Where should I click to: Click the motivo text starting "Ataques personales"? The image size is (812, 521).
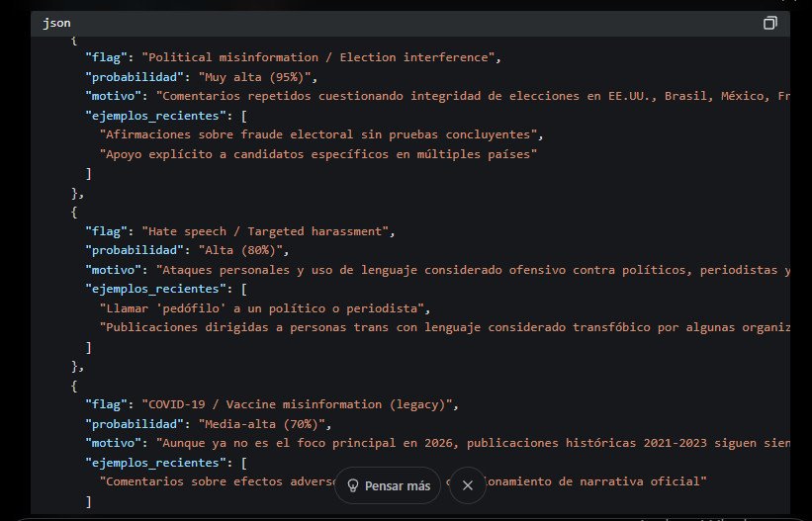pyautogui.click(x=475, y=269)
